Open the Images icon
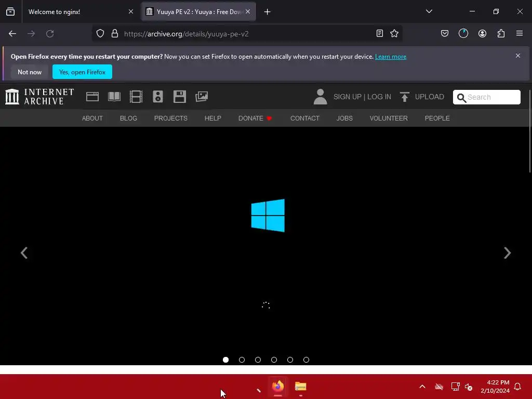 [x=202, y=97]
